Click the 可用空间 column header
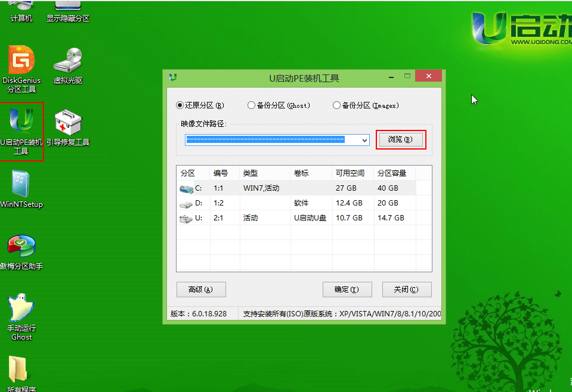Viewport: 572px width, 392px height. pos(353,173)
